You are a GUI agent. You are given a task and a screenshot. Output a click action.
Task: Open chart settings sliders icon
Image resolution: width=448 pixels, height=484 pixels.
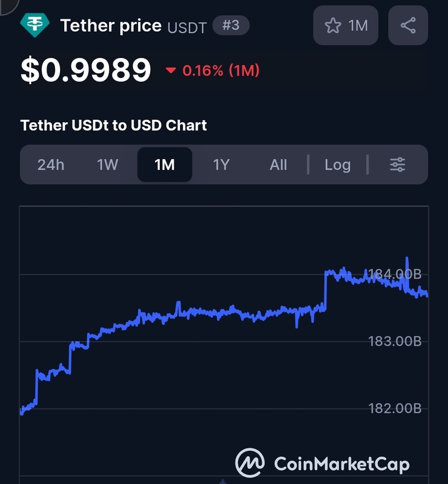click(398, 165)
